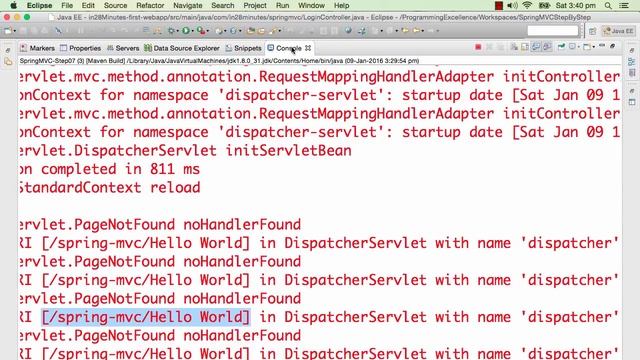The width and height of the screenshot is (640, 360).
Task: Open the Notification Center icon
Action: click(x=624, y=5)
